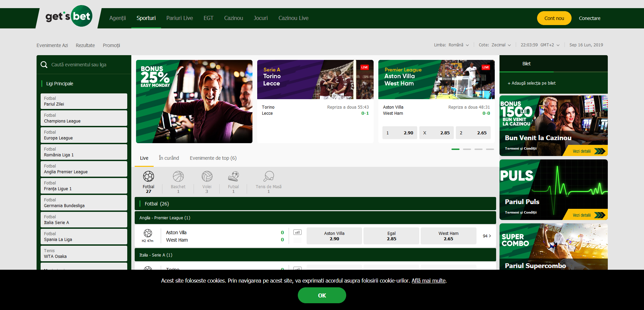Open Tenis WTA Osaka
Viewport: 644px width, 310px height.
[x=84, y=253]
